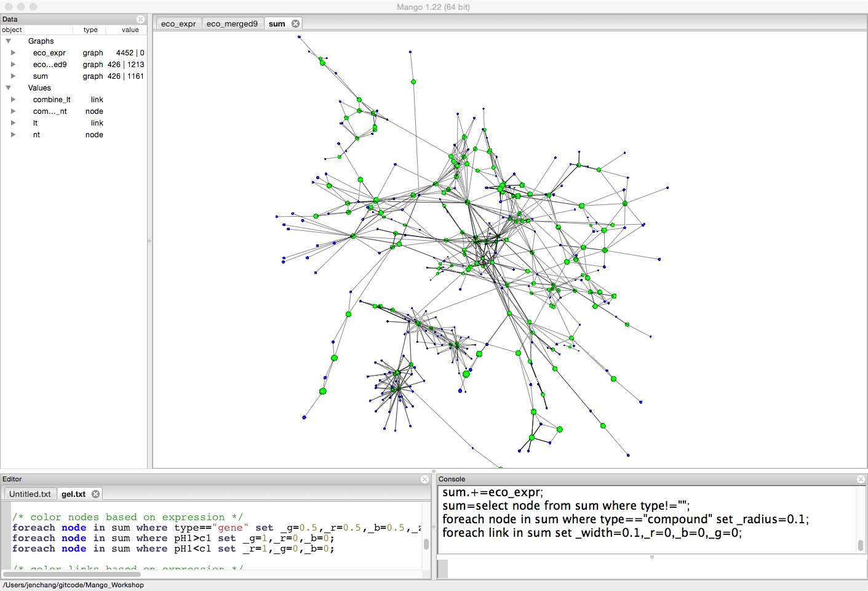Screen dimensions: 868x591
Task: Expand the combine_lt link entry
Action: 13,100
